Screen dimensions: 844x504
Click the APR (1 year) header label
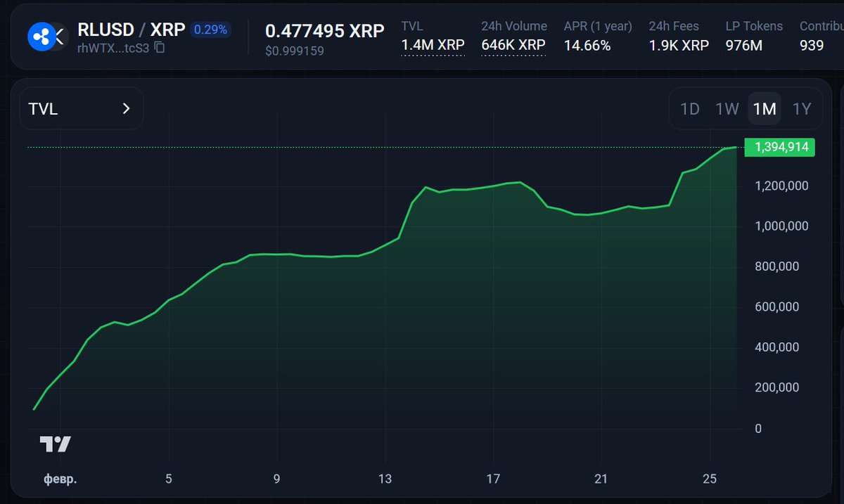tap(598, 26)
